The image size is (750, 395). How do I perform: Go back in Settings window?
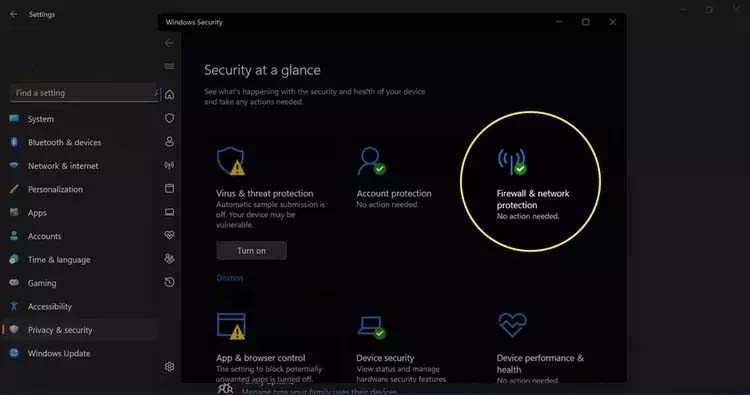click(14, 14)
